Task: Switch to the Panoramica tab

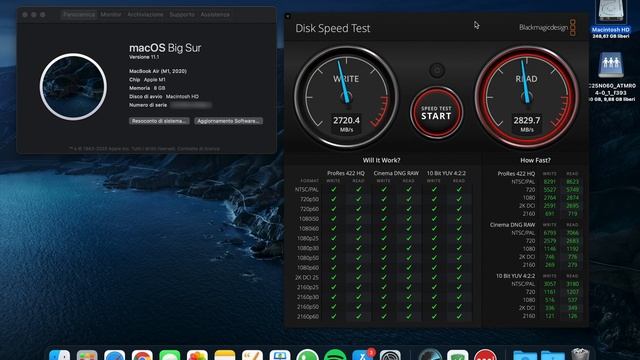Action: [79, 14]
